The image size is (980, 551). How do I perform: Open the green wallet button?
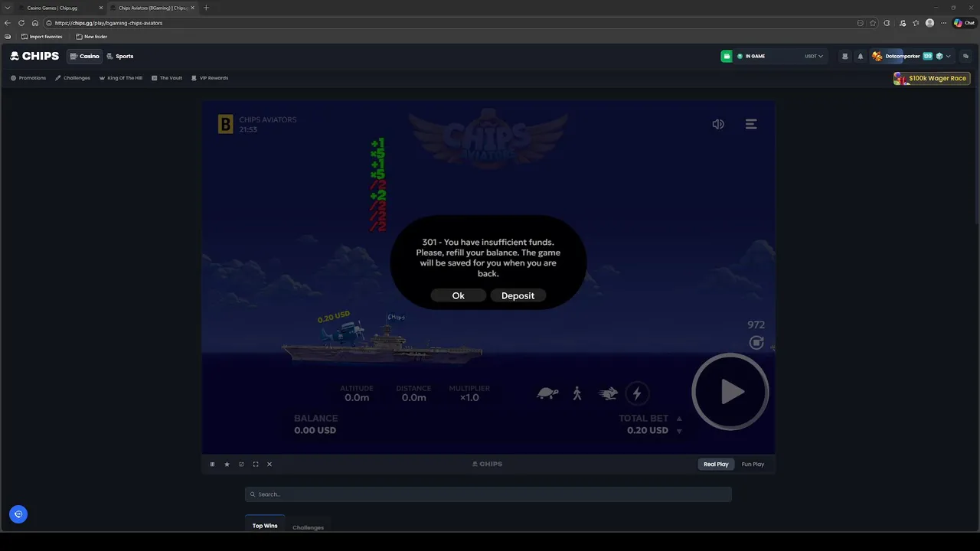(727, 56)
